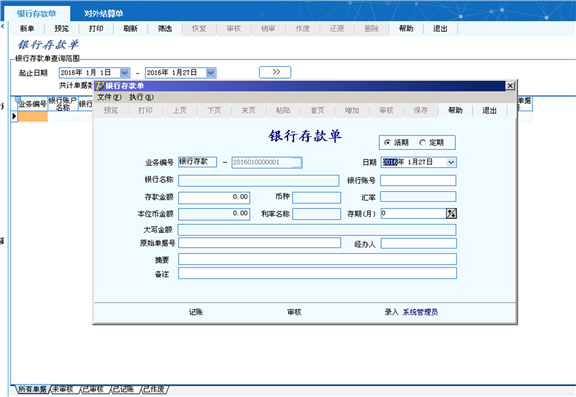Screen dimensions: 576x397
Task: Click the 汇率 input field
Action: (x=418, y=197)
